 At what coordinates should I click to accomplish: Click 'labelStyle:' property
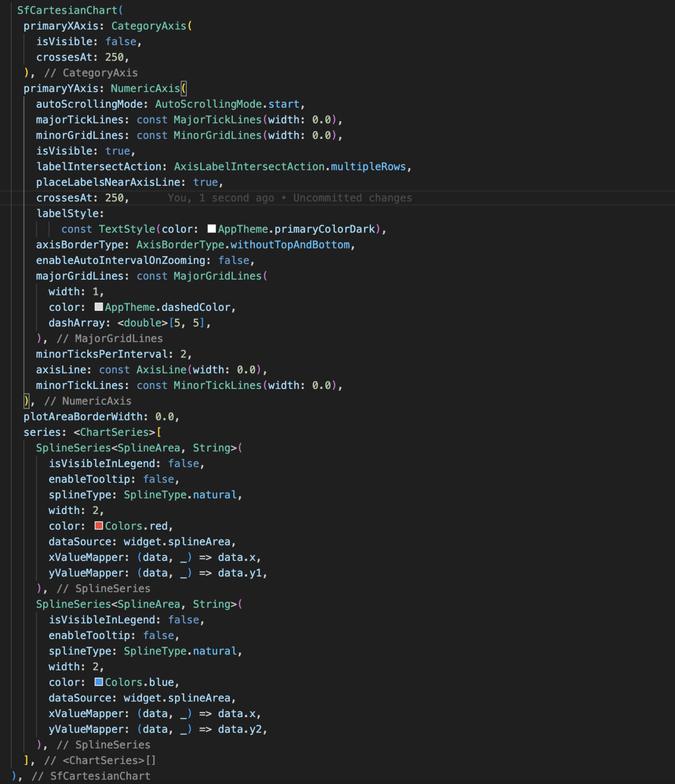click(x=70, y=213)
